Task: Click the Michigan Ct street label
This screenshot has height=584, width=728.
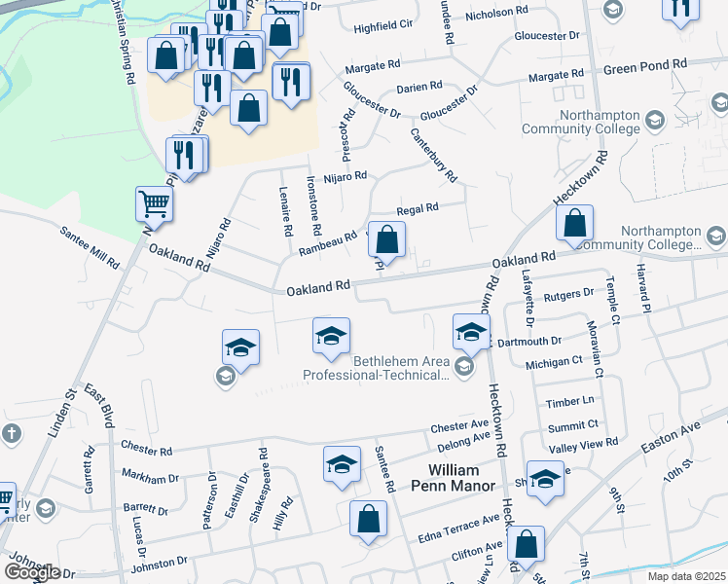Action: pos(554,362)
